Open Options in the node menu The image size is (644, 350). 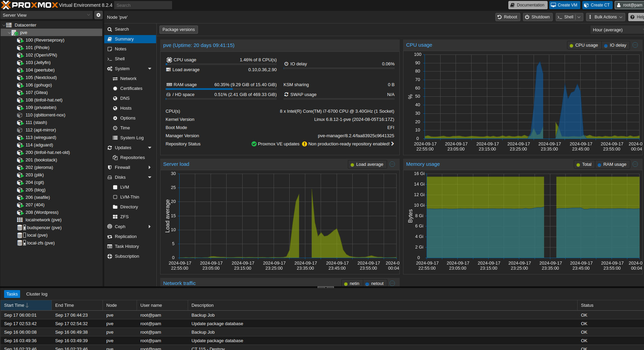(130, 118)
